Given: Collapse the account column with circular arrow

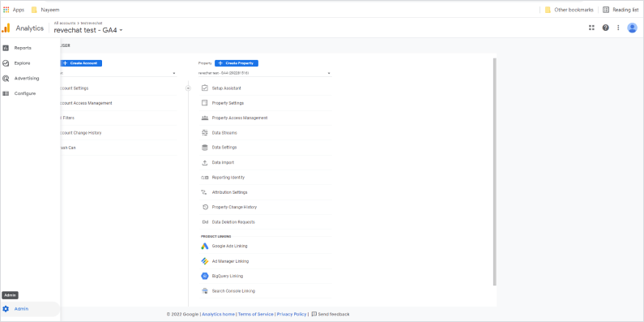Looking at the screenshot, I should 188,88.
